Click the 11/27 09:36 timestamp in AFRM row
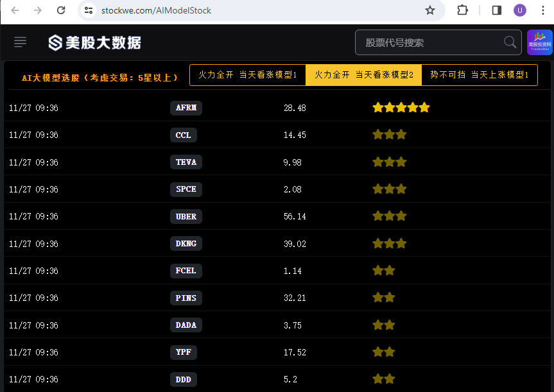Screen dimensions: 554x392 pos(33,108)
